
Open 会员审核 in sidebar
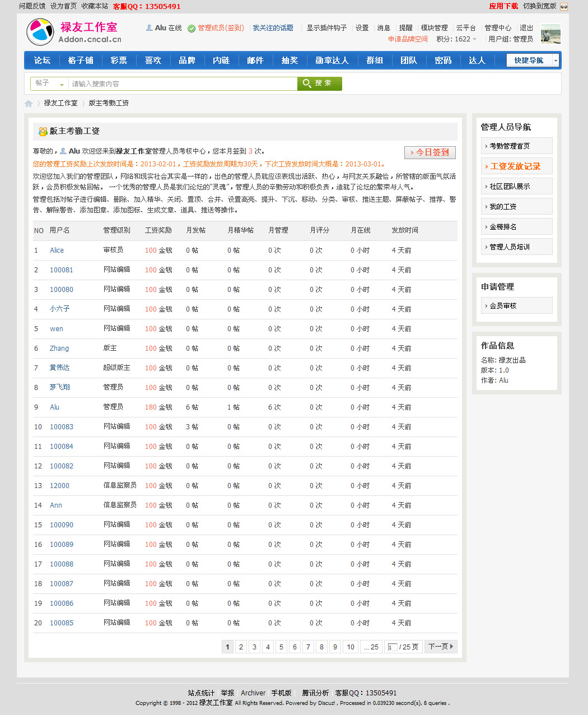[x=517, y=305]
